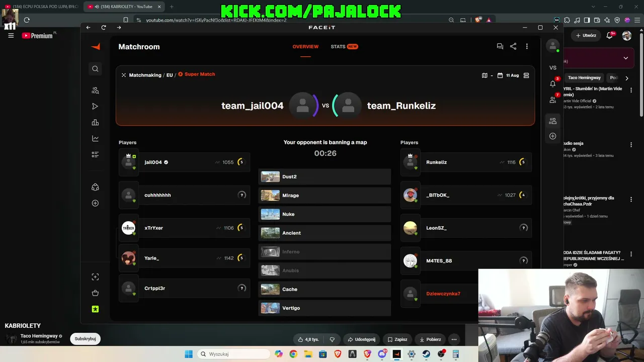Image resolution: width=644 pixels, height=362 pixels.
Task: Click the server stack icon next to 11 Aug
Action: click(526, 75)
